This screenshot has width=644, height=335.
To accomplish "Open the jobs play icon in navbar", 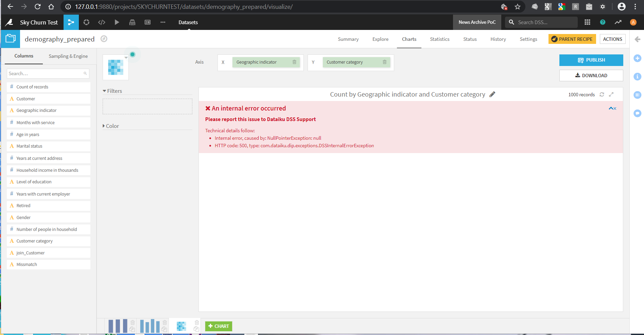I will click(x=117, y=22).
